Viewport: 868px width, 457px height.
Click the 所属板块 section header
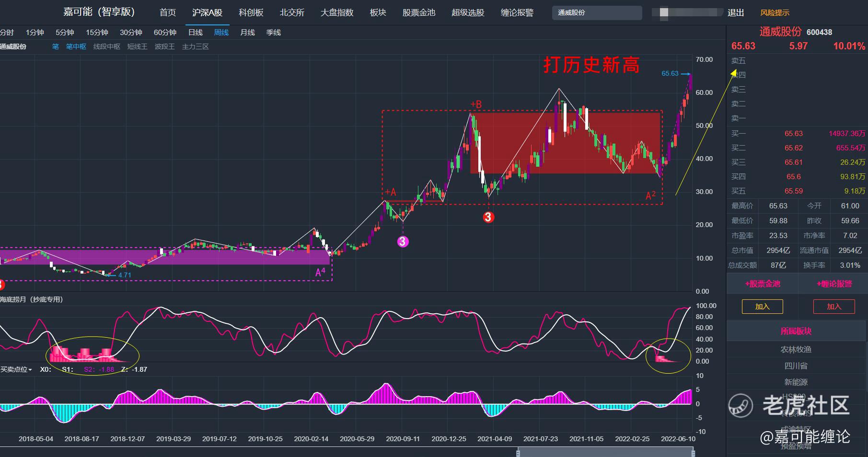(796, 331)
